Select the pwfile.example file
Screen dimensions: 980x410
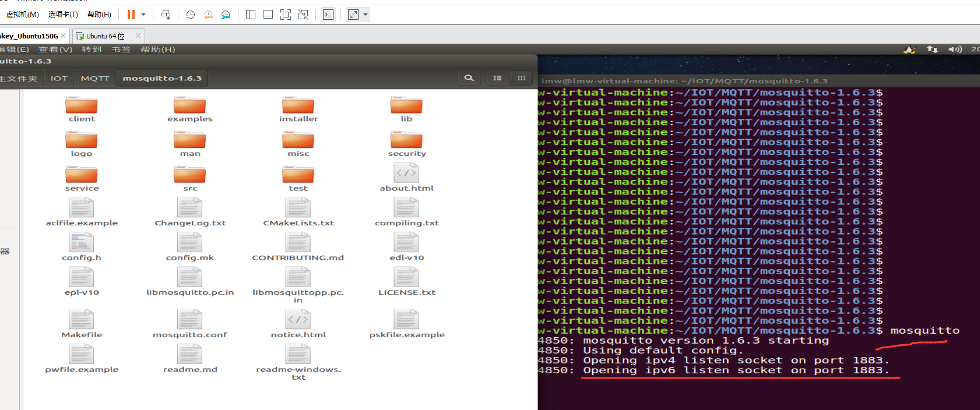coord(82,359)
